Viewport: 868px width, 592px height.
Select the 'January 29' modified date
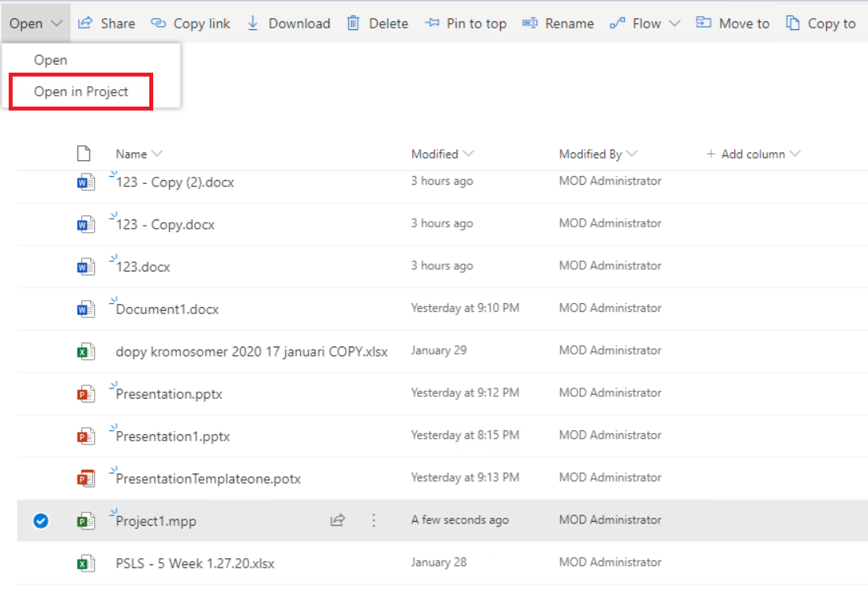click(439, 350)
